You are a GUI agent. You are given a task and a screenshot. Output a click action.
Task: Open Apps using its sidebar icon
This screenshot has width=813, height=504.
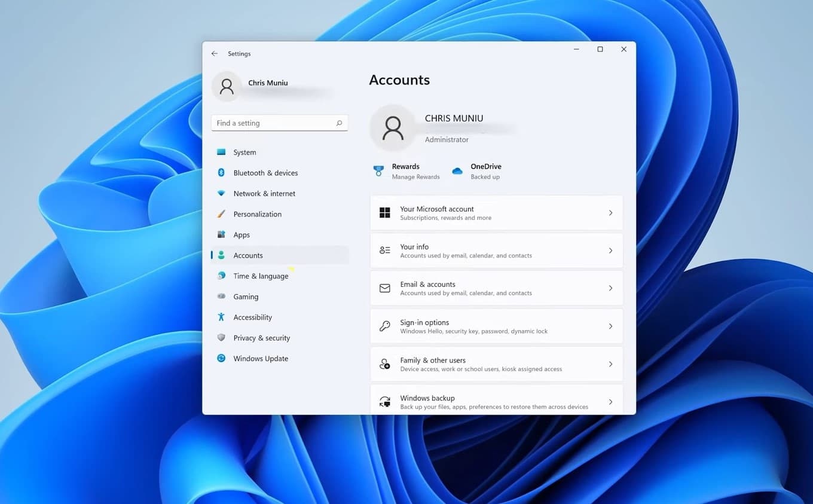click(x=221, y=234)
